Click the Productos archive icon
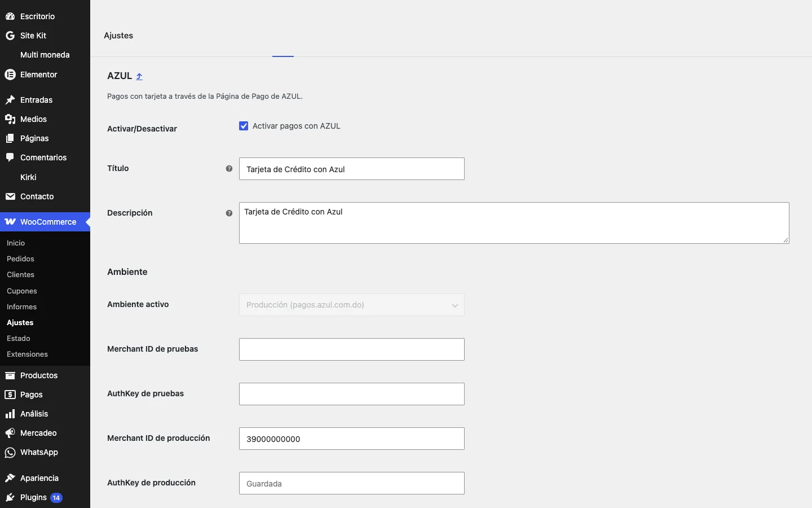The height and width of the screenshot is (508, 812). point(10,375)
